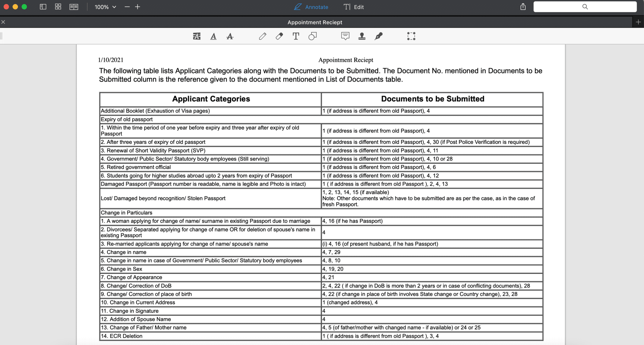Select the text box tool
Image resolution: width=644 pixels, height=345 pixels.
(296, 36)
